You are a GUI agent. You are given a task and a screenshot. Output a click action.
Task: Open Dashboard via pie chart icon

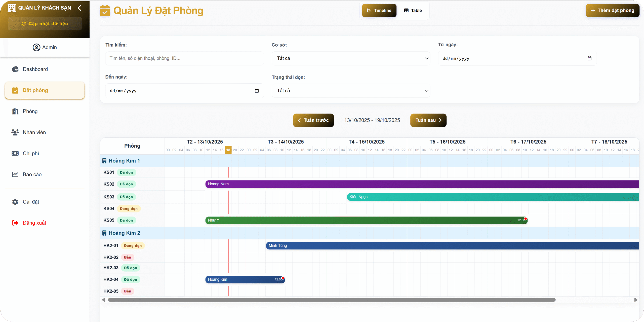[15, 69]
